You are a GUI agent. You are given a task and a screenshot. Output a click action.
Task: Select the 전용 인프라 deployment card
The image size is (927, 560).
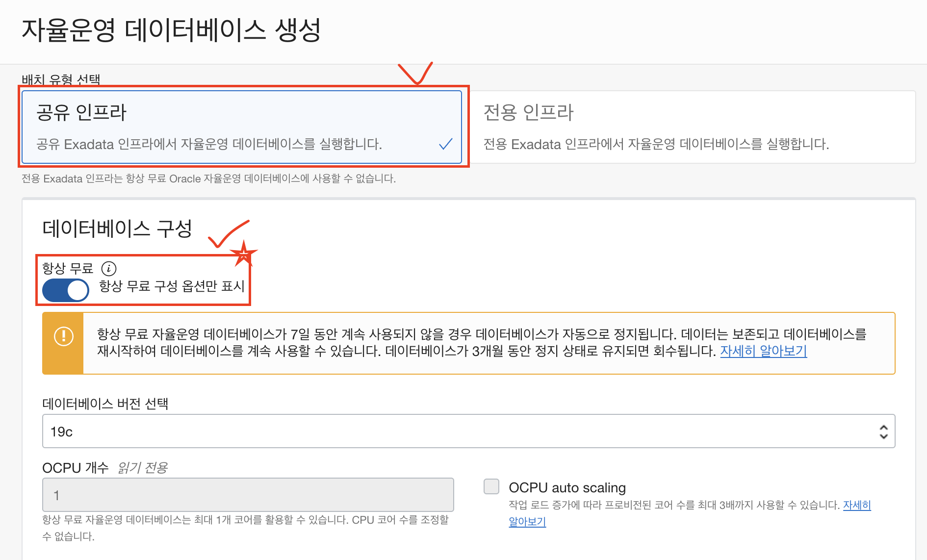[692, 127]
